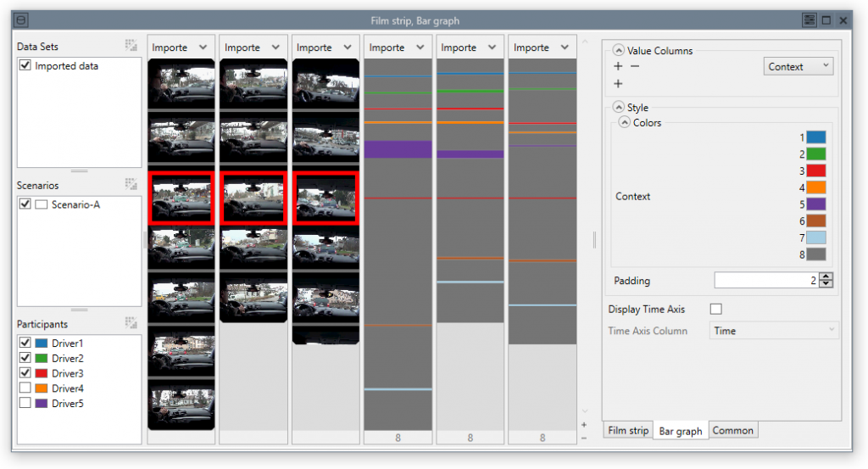
Task: Uncheck the Scenario-A checkbox
Action: click(x=25, y=204)
